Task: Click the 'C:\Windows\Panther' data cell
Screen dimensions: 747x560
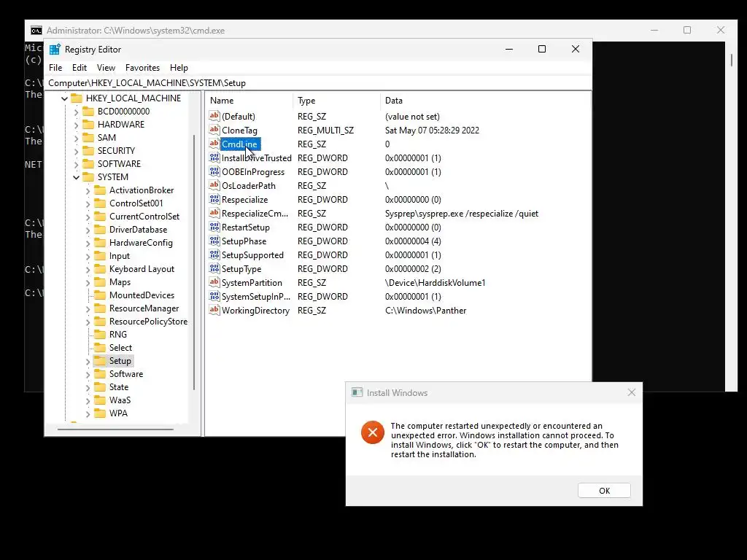Action: [x=425, y=311]
